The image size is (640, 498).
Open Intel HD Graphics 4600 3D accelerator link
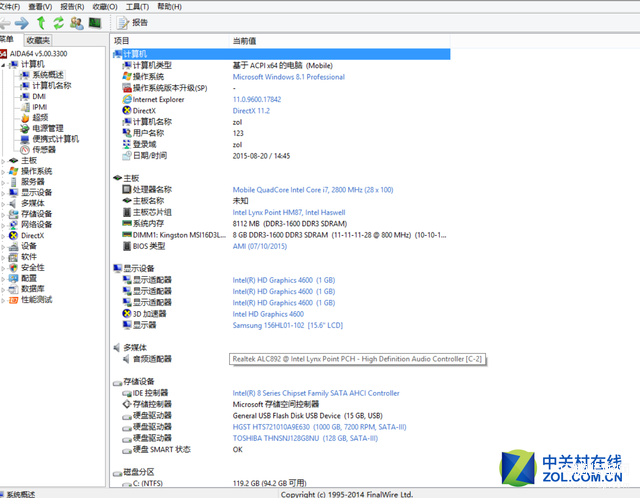[268, 314]
